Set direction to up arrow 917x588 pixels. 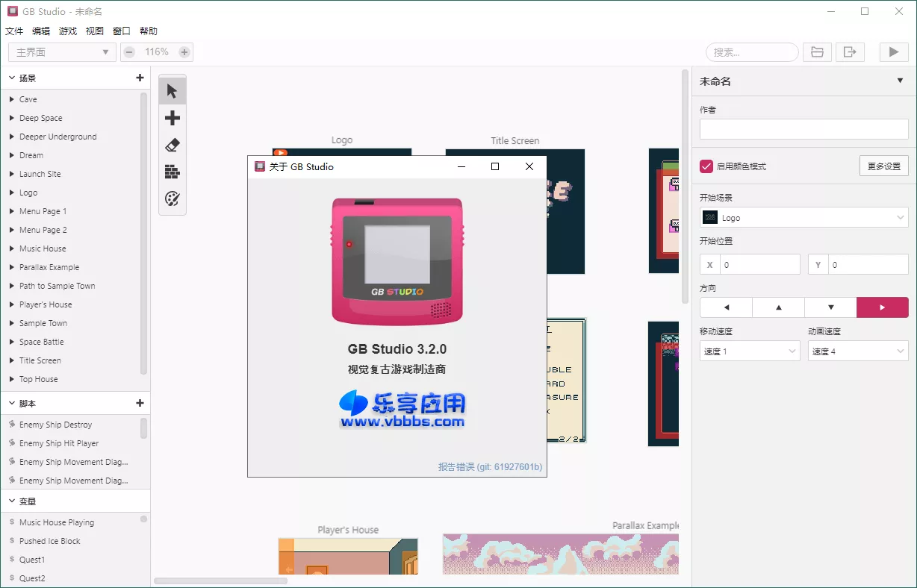coord(778,307)
